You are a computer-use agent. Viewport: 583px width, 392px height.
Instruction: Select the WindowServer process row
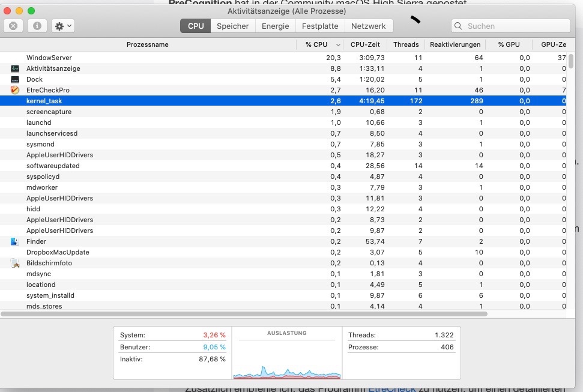[283, 58]
